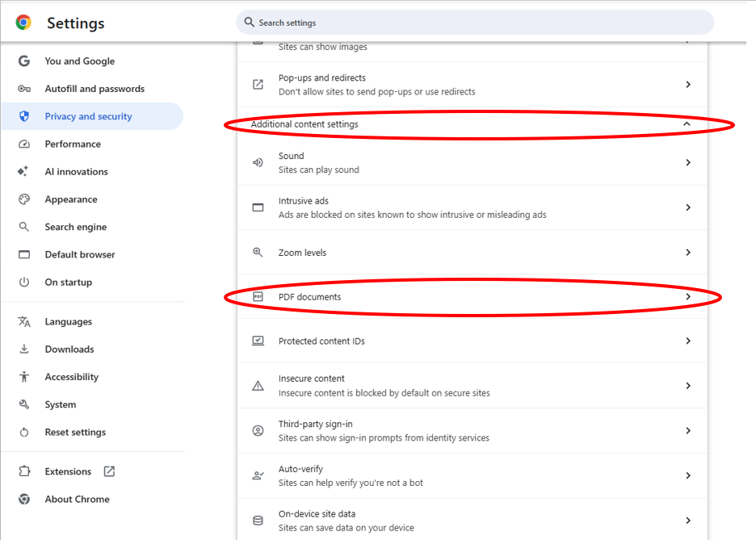Select the PDF documents icon

pyautogui.click(x=258, y=296)
